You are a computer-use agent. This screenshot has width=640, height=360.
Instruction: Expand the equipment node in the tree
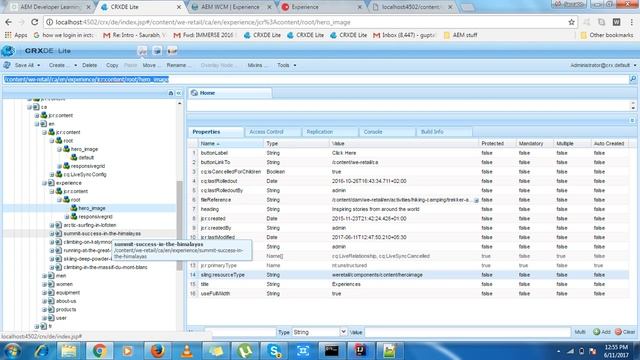click(x=44, y=293)
